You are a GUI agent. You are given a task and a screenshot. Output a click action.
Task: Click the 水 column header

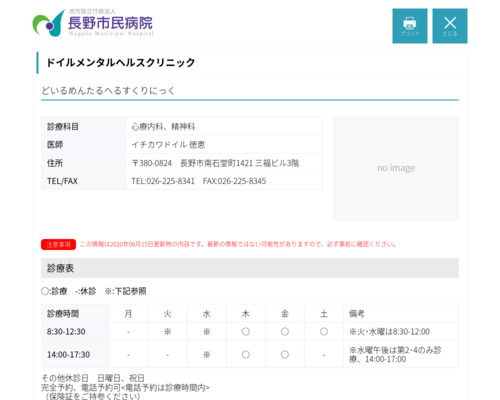coord(207,314)
